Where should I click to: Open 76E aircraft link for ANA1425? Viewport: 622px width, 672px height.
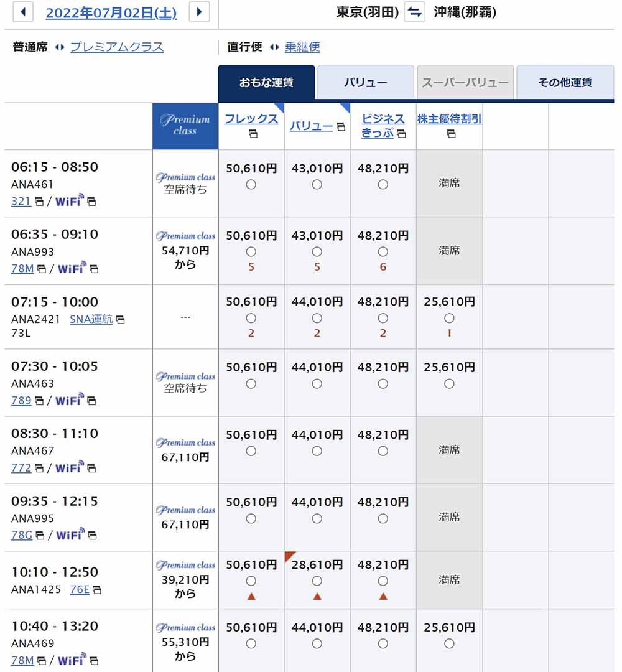point(80,590)
